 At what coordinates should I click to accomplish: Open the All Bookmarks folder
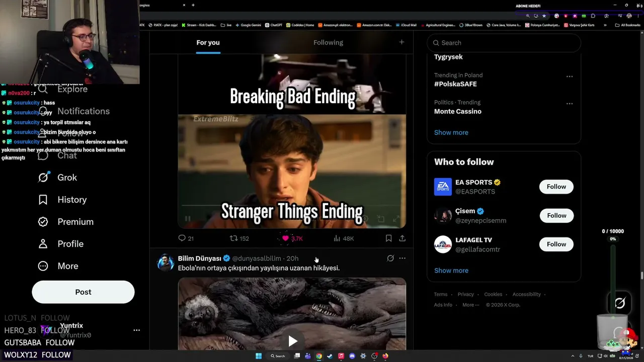pos(627,25)
